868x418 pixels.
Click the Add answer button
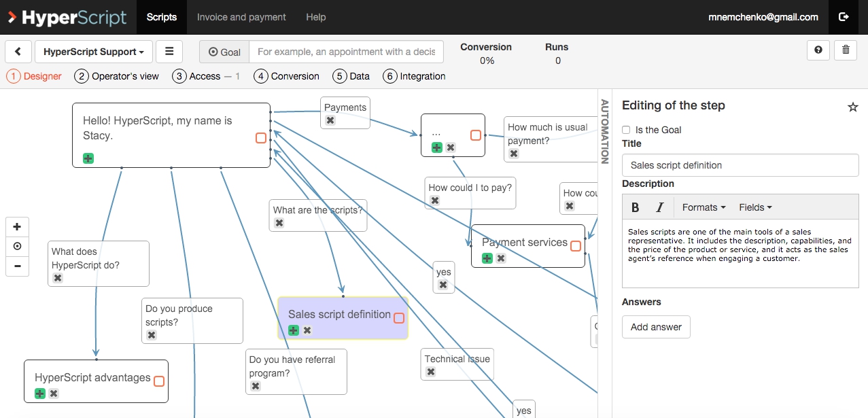point(656,327)
